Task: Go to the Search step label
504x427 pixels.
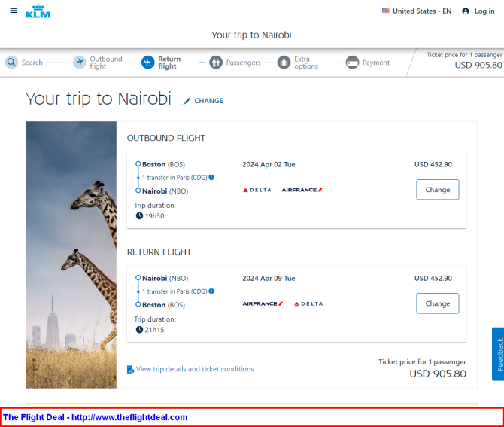Action: (32, 63)
